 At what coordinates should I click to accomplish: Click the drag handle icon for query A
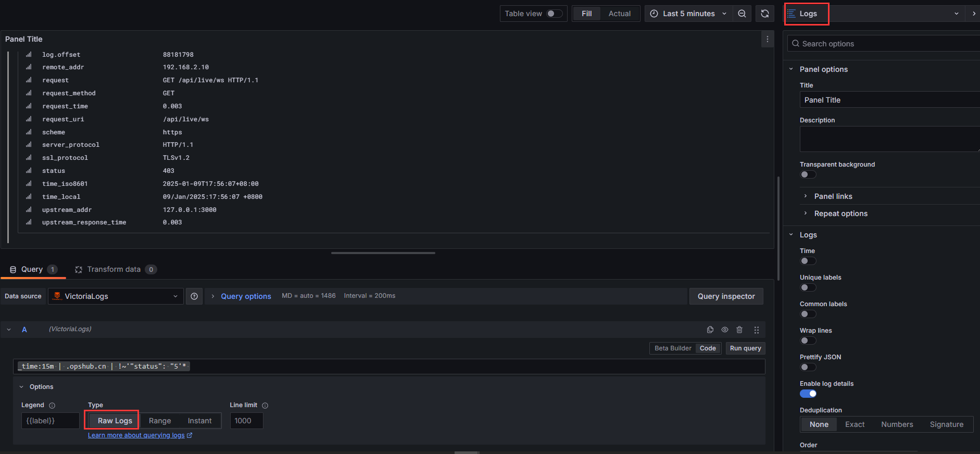point(757,330)
